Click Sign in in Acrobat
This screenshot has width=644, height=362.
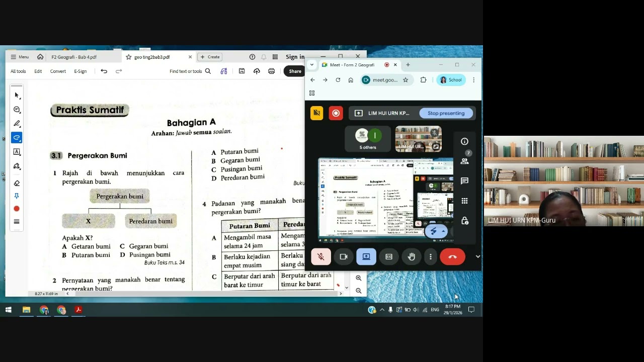pyautogui.click(x=295, y=57)
